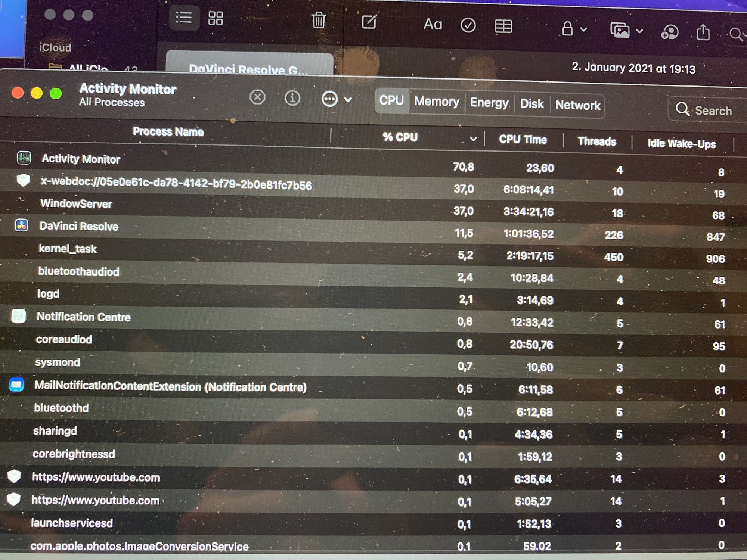This screenshot has width=747, height=560.
Task: Switch Notes to gallery view
Action: [x=216, y=18]
